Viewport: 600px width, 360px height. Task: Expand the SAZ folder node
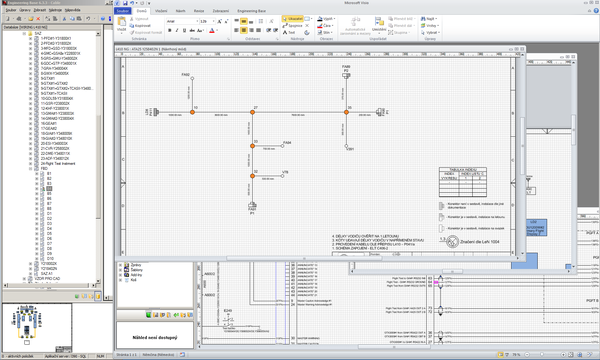[24, 34]
